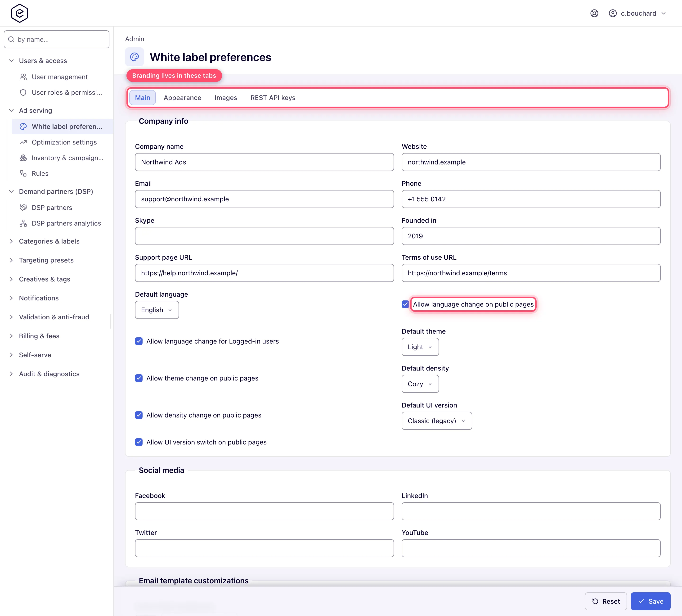682x616 pixels.
Task: Click the Company name input field
Action: (264, 162)
